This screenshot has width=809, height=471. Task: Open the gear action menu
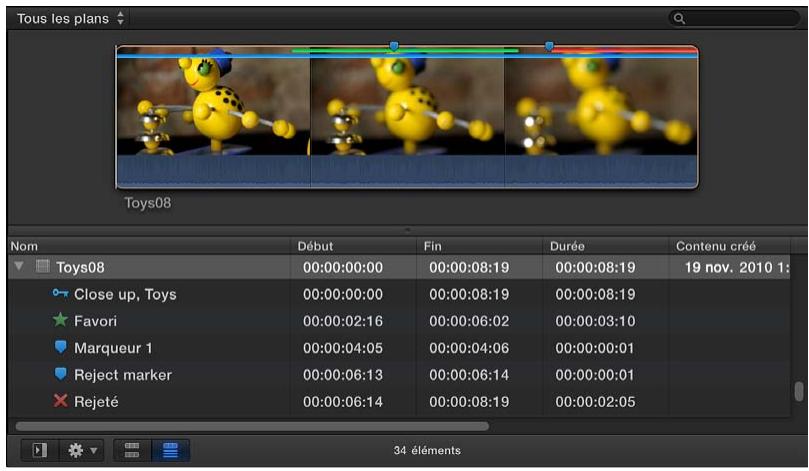pos(82,450)
